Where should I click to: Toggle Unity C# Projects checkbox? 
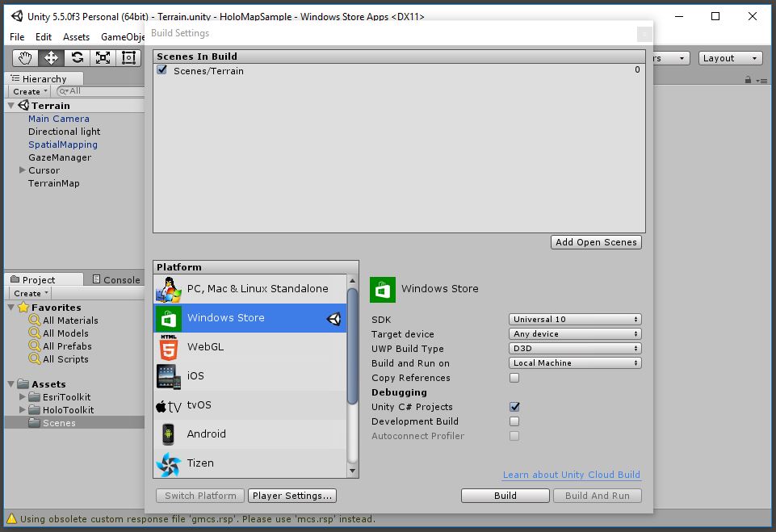(x=514, y=407)
